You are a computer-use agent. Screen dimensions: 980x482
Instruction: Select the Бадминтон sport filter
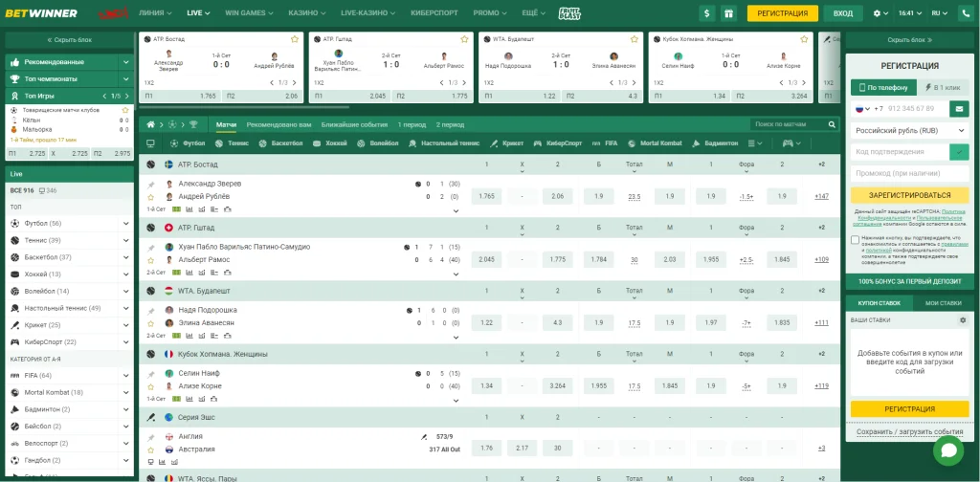(x=715, y=143)
